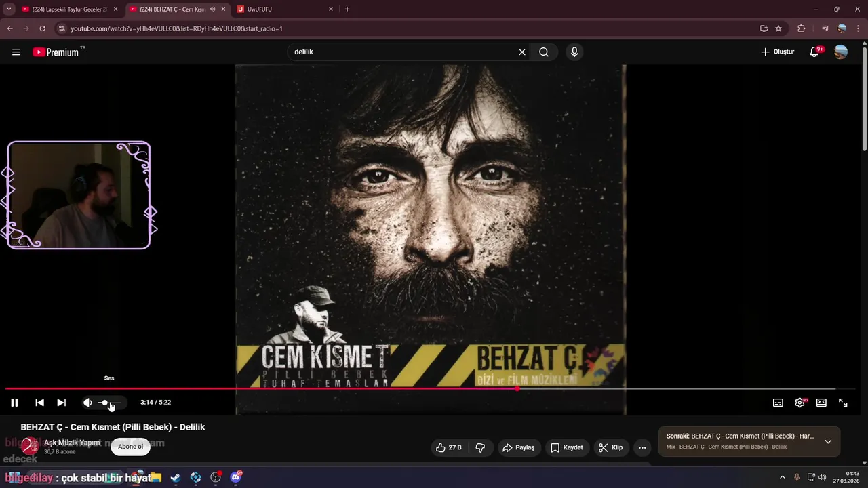Open Chrome three-dot menu

[x=858, y=28]
